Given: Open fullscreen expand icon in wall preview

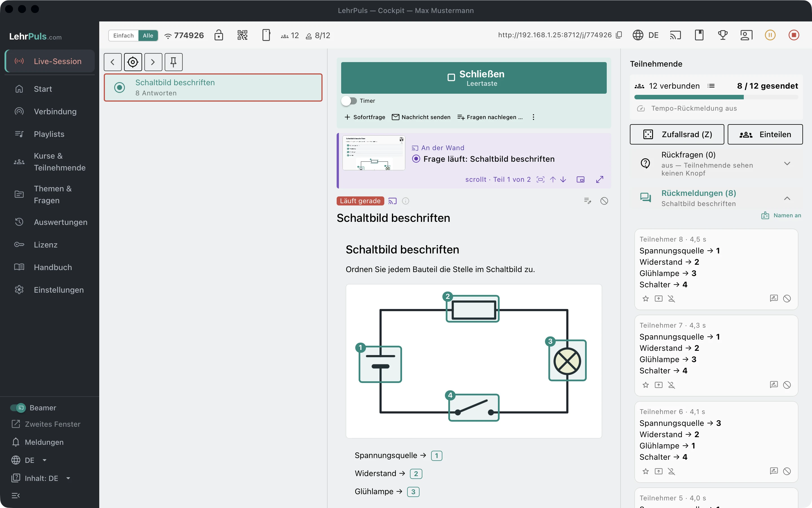Looking at the screenshot, I should coord(600,179).
